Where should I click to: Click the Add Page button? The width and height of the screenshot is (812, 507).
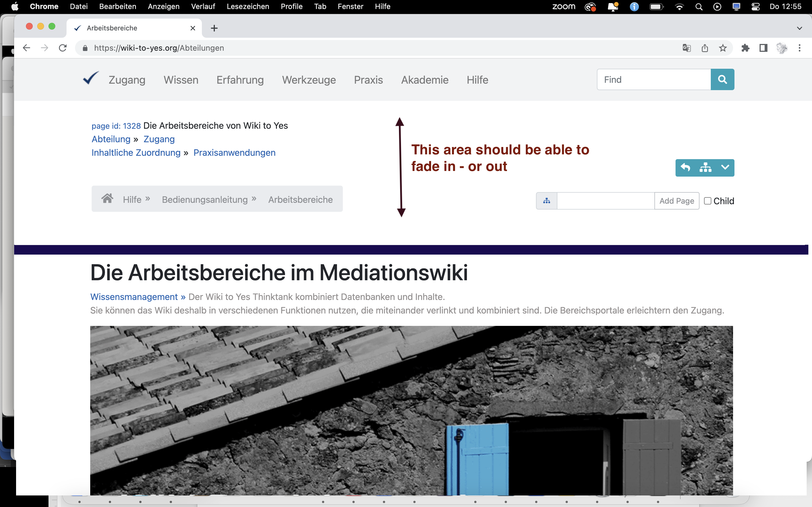[x=676, y=201]
